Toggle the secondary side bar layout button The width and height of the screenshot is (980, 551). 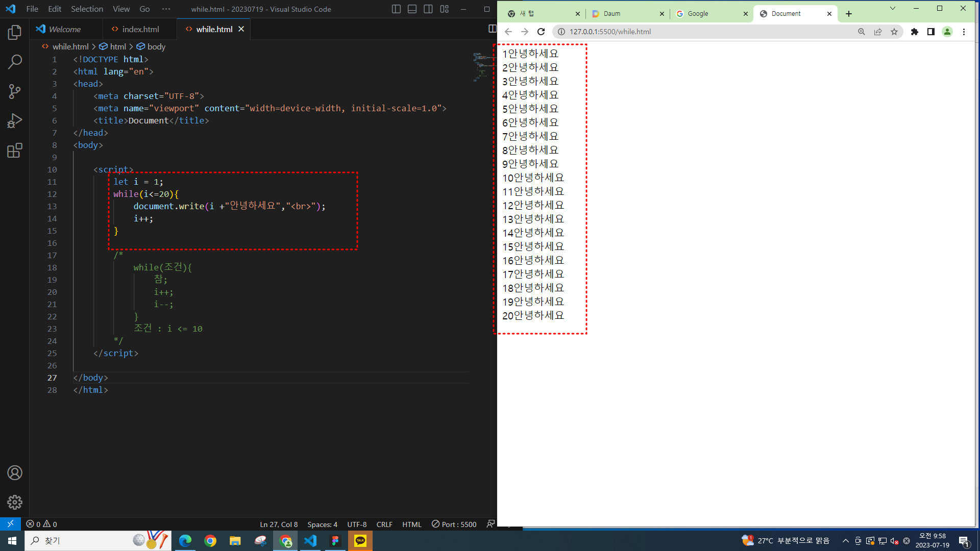point(428,9)
